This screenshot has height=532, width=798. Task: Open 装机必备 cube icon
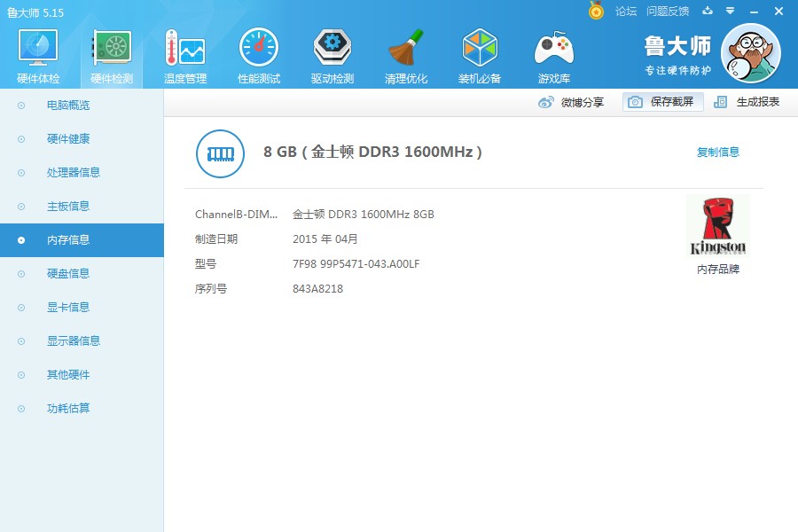(x=480, y=47)
